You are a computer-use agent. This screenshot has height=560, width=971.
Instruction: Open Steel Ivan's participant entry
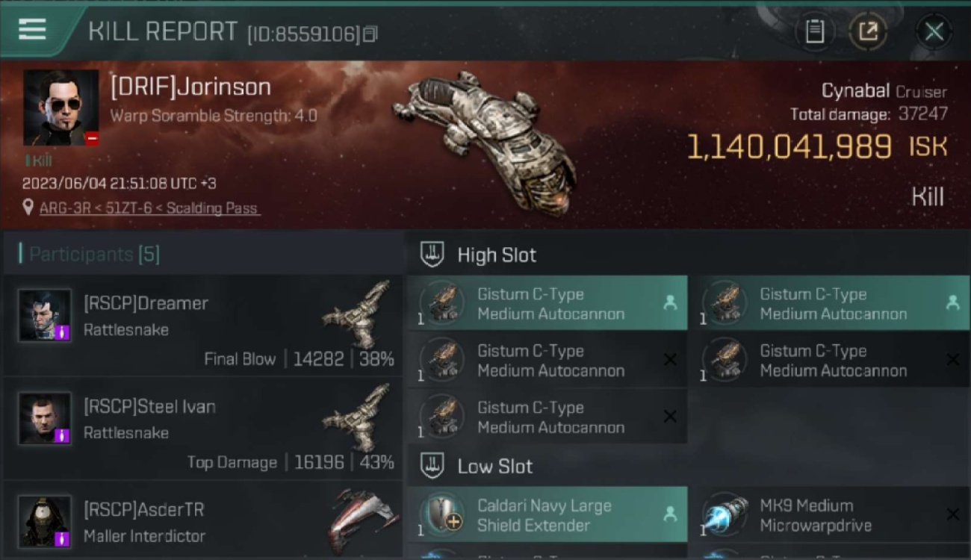click(203, 429)
